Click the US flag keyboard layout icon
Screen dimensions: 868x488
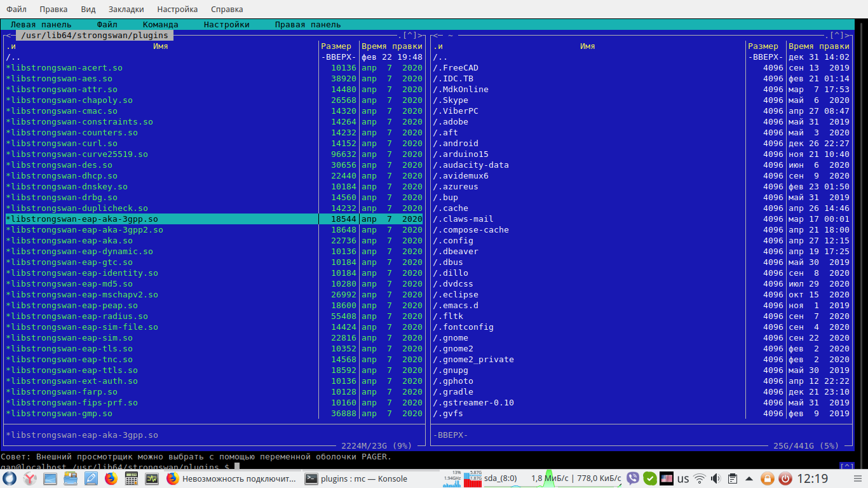coord(666,478)
